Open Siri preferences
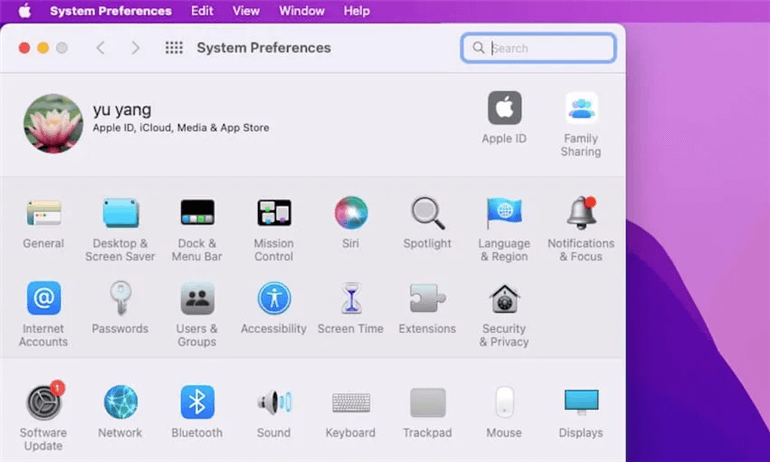Image resolution: width=770 pixels, height=462 pixels. [351, 213]
